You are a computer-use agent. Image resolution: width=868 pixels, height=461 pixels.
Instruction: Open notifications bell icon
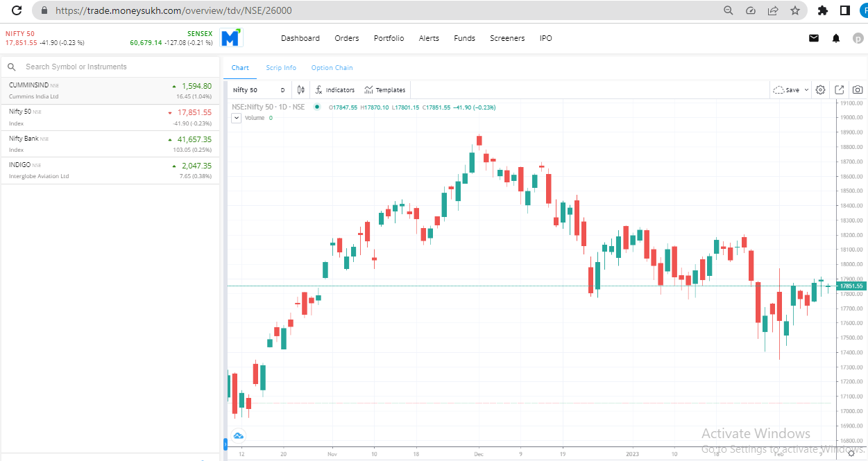(x=836, y=38)
